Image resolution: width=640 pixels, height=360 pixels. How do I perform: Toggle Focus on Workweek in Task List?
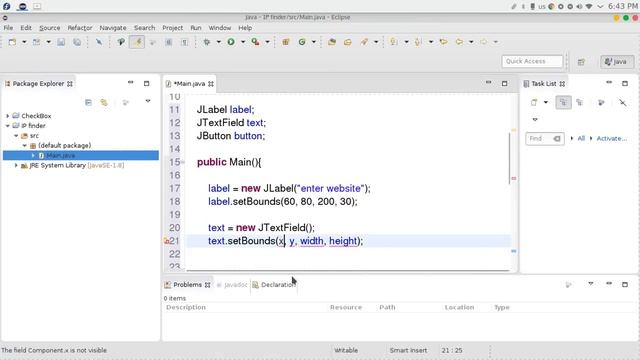pos(601,102)
